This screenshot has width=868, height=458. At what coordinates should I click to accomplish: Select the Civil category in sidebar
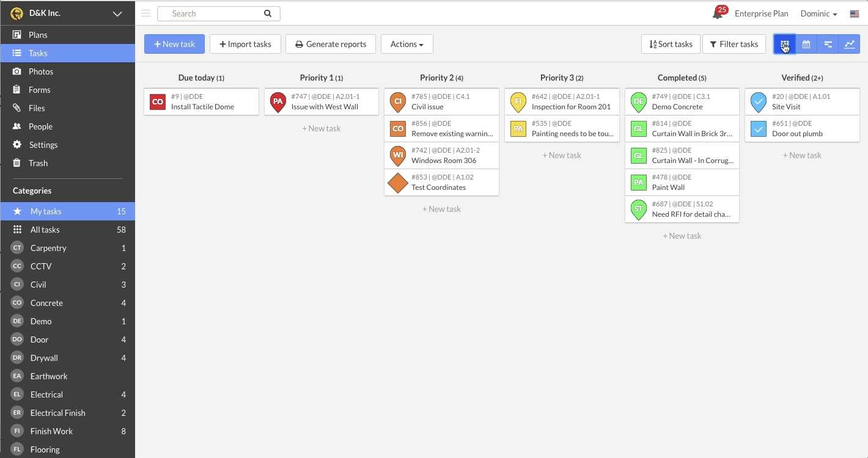pyautogui.click(x=67, y=285)
